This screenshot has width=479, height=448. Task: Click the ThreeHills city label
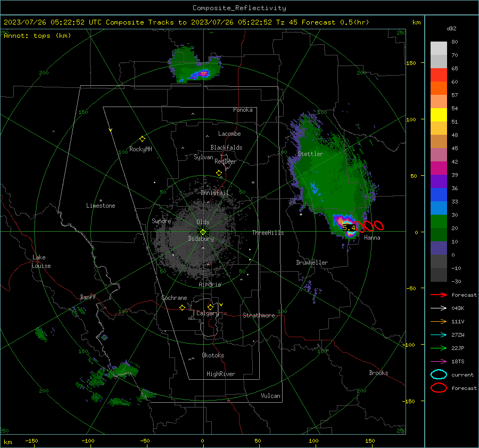pyautogui.click(x=268, y=233)
